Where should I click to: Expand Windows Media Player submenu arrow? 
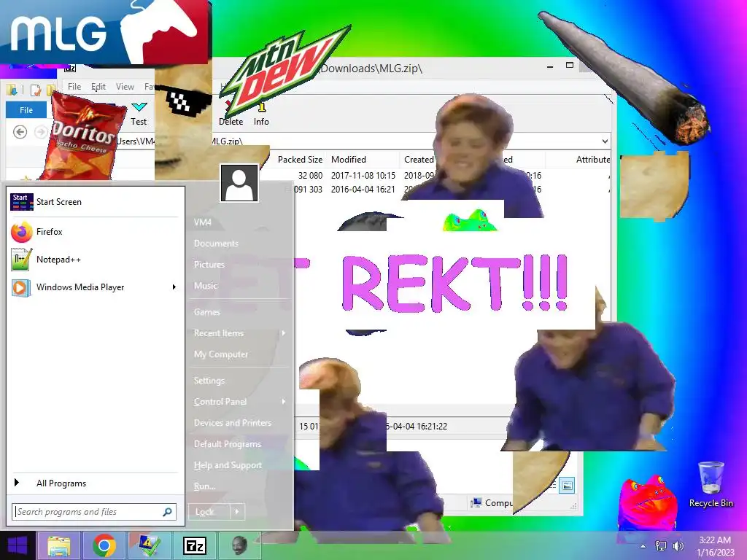pos(174,287)
